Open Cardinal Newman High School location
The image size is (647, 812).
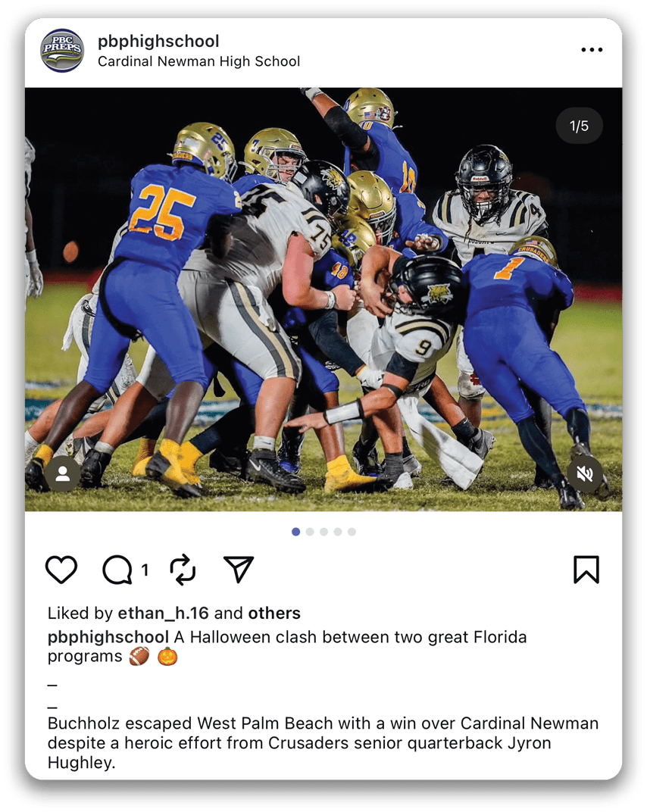(199, 61)
